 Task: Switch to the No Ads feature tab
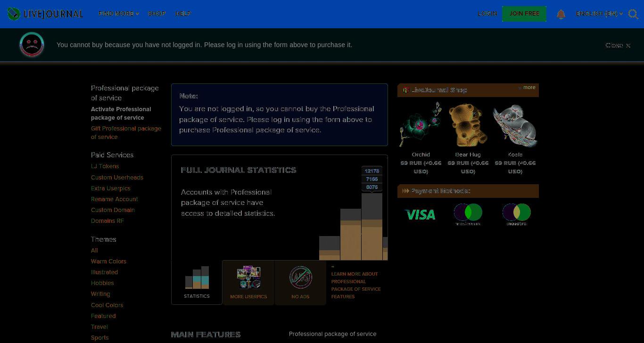click(300, 282)
